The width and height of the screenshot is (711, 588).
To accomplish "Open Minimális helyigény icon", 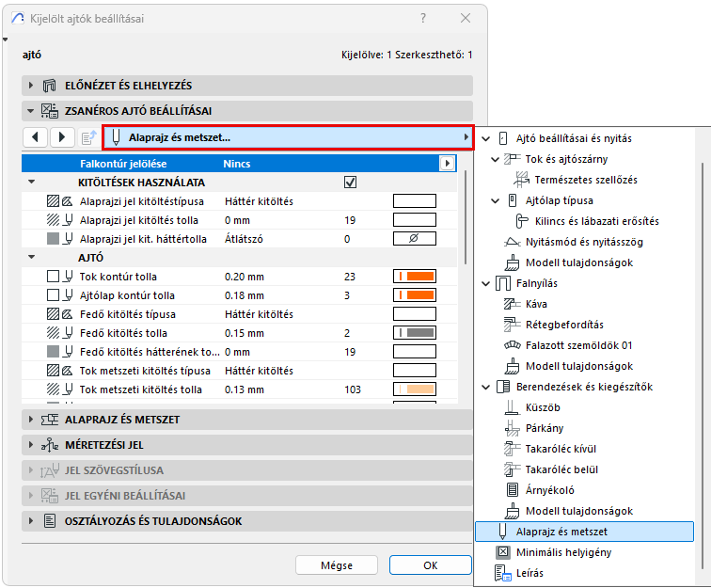I will click(x=502, y=552).
